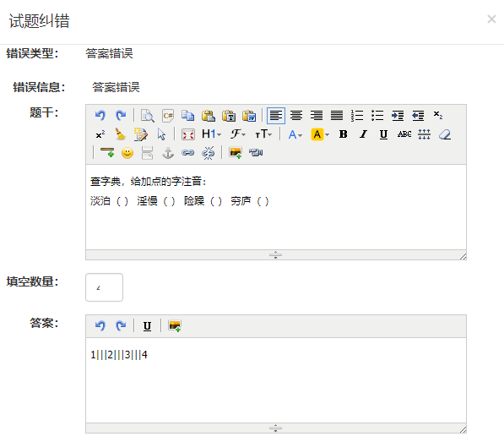Apply subscript formatting
Viewport: 504px width, 442px height.
tap(438, 115)
